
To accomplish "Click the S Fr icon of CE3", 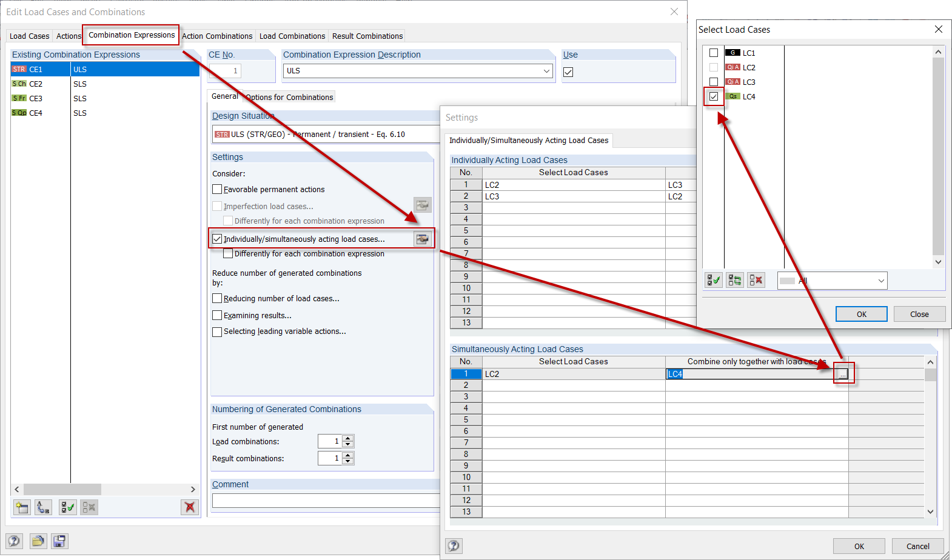I will [19, 98].
